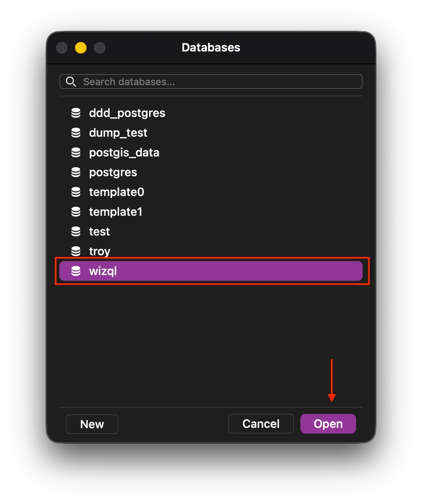Click the database icon beside postgis_data
The image size is (422, 504).
coord(76,152)
